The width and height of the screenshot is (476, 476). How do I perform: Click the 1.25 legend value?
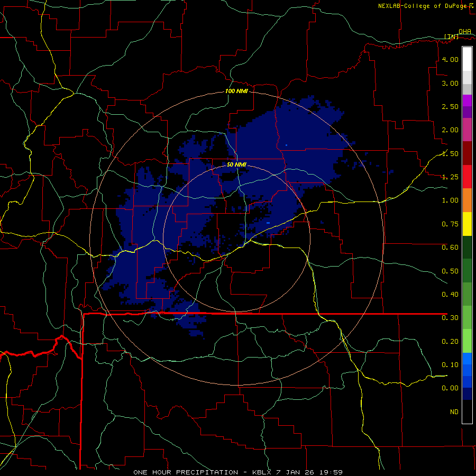pos(450,177)
